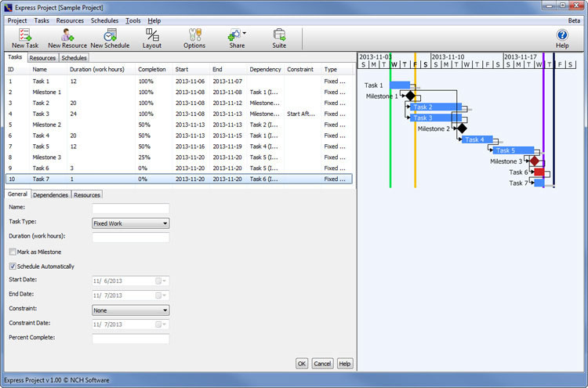This screenshot has width=588, height=388.
Task: Click the Share toolbar icon
Action: click(x=235, y=38)
